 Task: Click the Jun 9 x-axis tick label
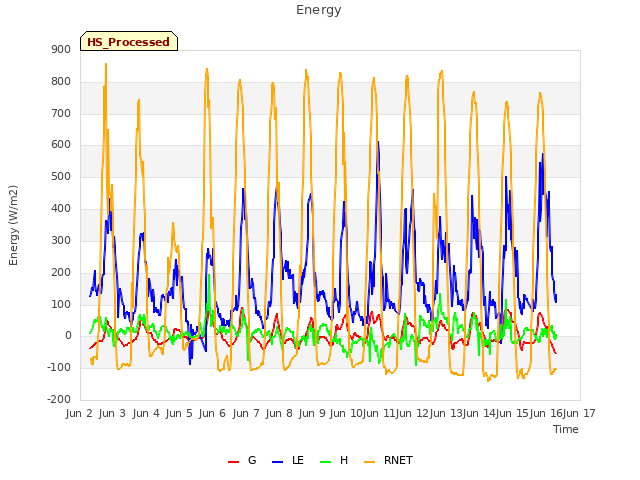tap(312, 413)
